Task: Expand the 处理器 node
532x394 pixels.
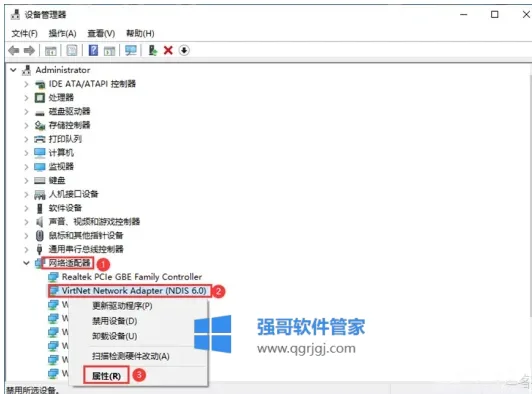Action: [x=26, y=98]
